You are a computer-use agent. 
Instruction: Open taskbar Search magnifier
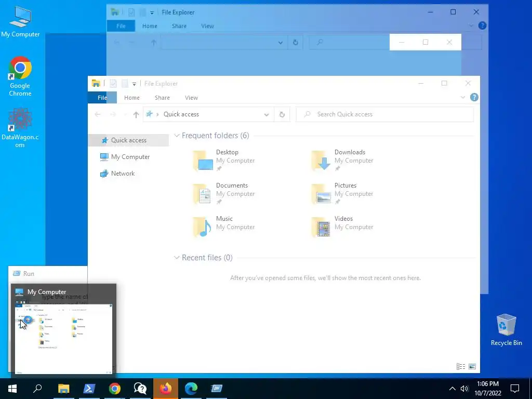click(37, 388)
